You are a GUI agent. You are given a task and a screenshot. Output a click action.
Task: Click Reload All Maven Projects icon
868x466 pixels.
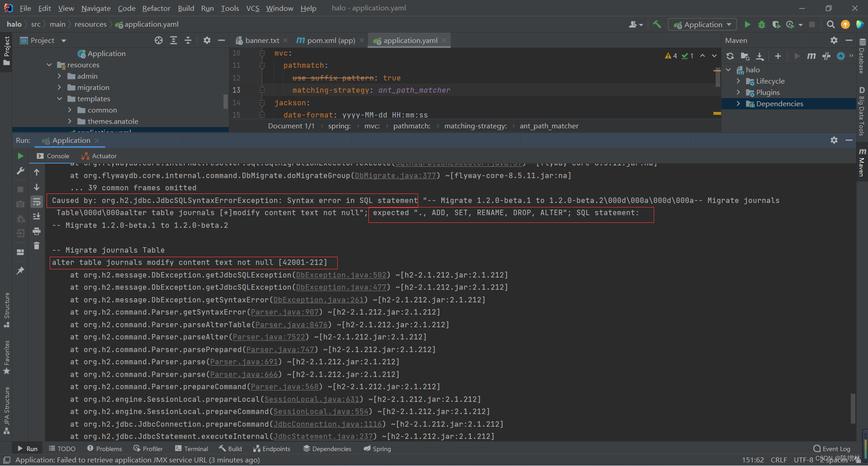click(x=730, y=56)
